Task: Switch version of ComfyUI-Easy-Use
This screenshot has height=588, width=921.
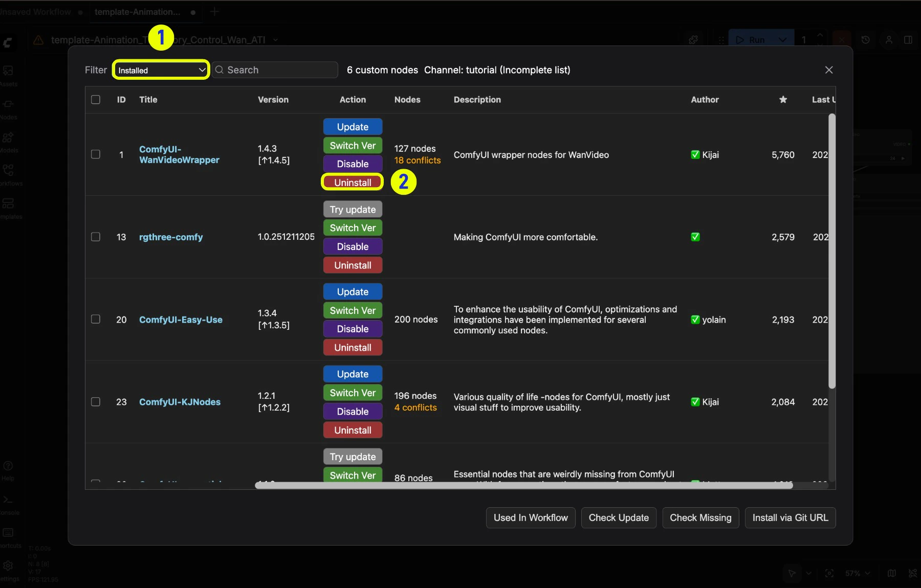Action: 353,310
